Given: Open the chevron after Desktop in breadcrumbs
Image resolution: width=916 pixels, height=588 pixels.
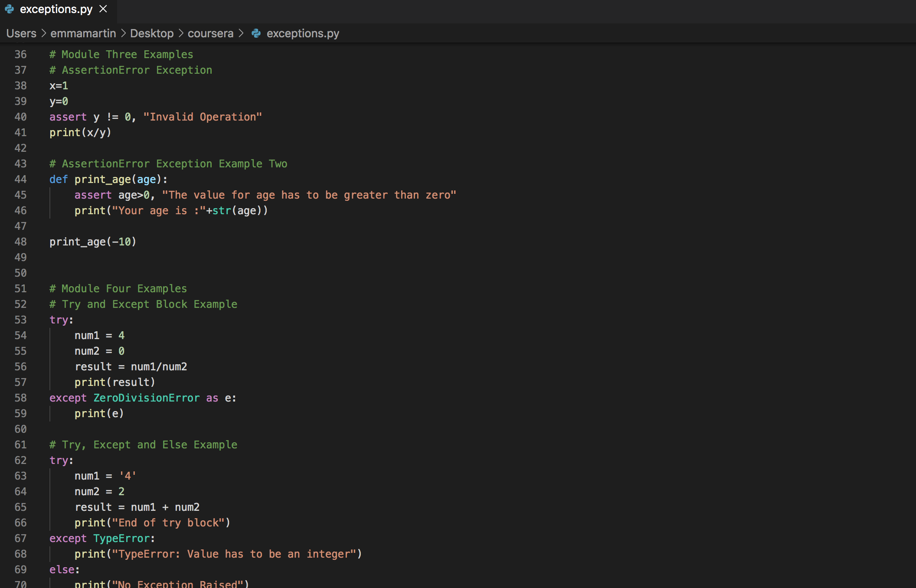Looking at the screenshot, I should click(x=181, y=33).
